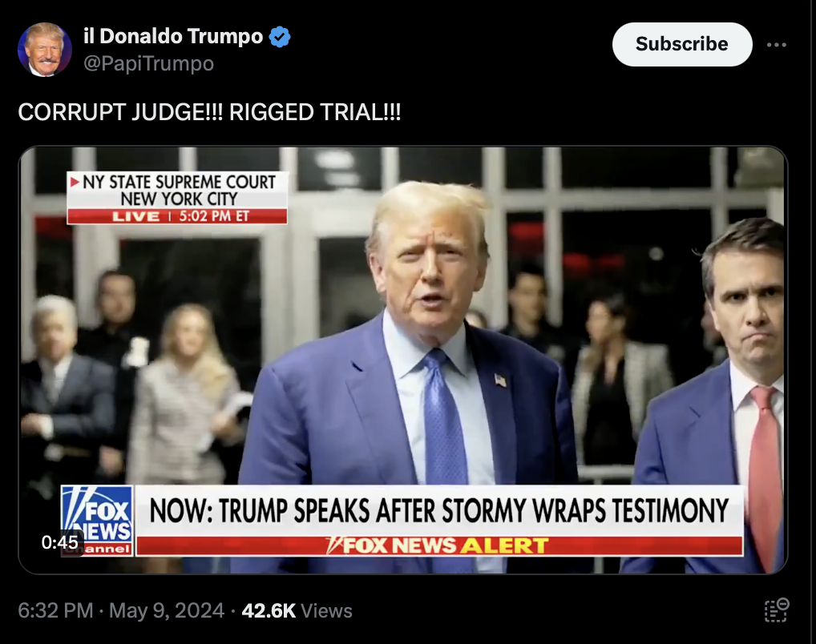
Task: Click the blue verified checkmark badge
Action: click(x=280, y=37)
